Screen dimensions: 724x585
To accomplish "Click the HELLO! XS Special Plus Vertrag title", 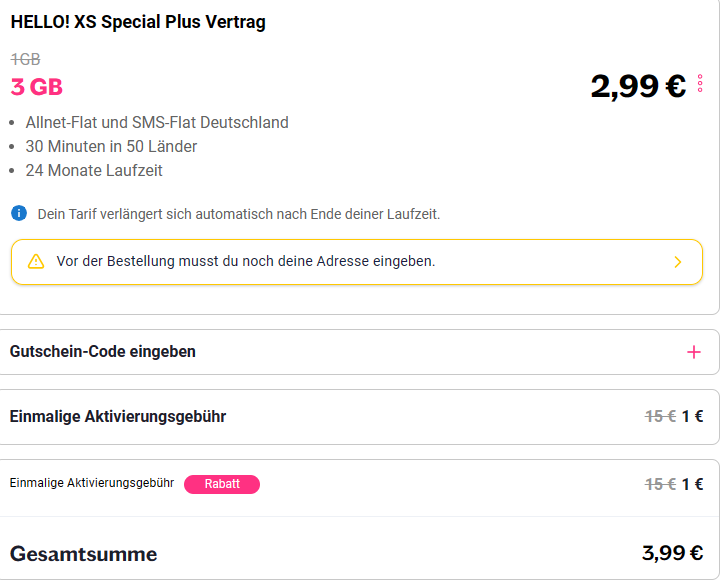I will tap(138, 22).
